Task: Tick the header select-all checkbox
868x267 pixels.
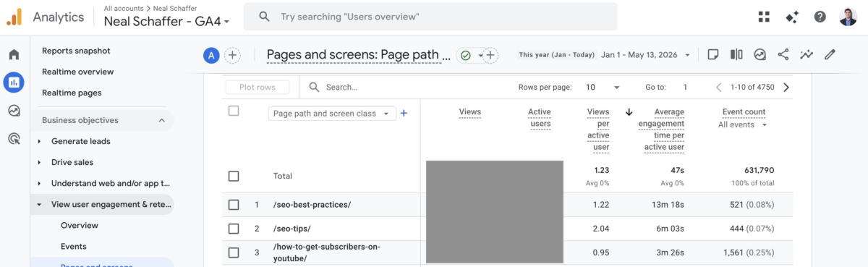Action: (x=233, y=111)
